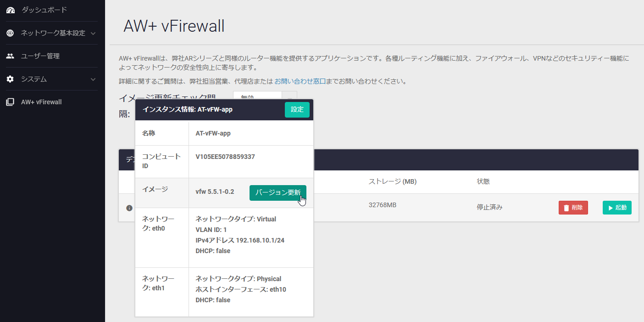The height and width of the screenshot is (322, 644).
Task: Click the 設定 button in instance info
Action: tap(297, 110)
